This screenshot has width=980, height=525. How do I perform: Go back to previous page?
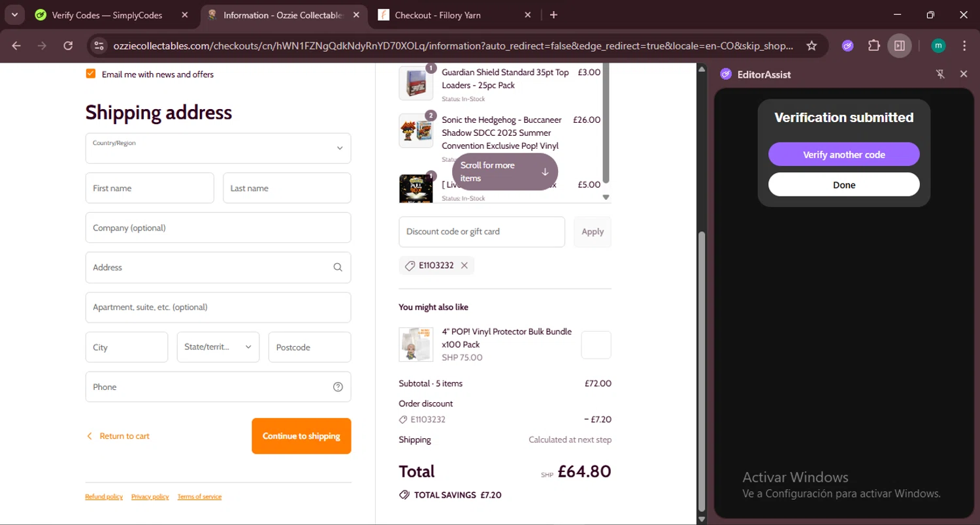click(x=16, y=46)
